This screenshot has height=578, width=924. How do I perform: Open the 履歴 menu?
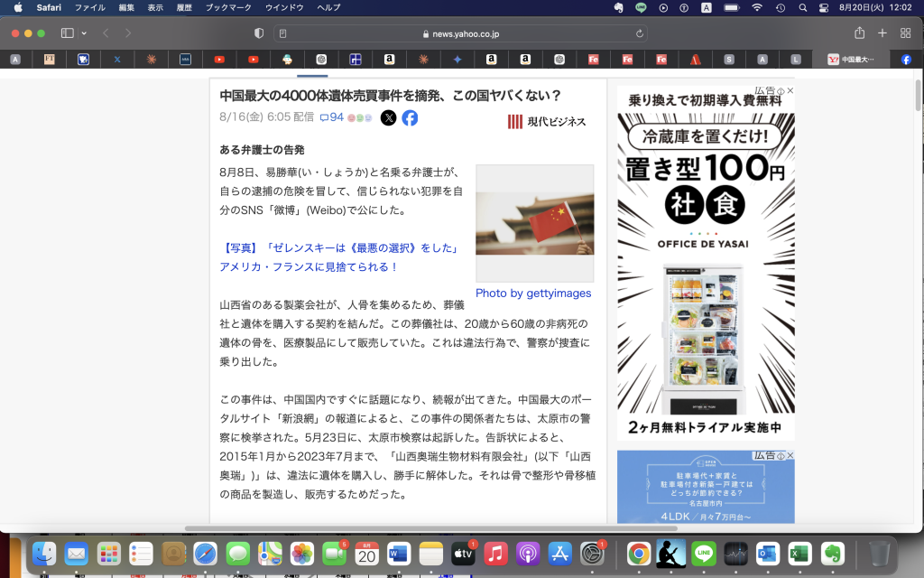tap(186, 7)
